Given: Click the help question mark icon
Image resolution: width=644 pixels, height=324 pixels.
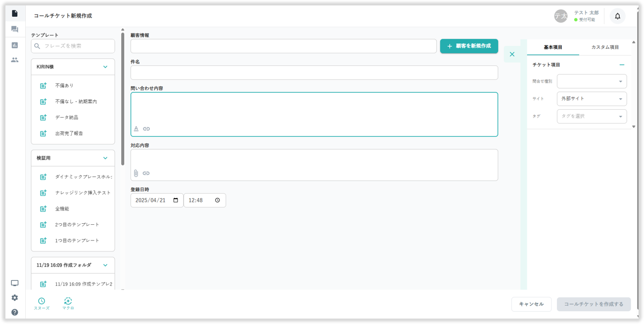Looking at the screenshot, I should (x=15, y=312).
